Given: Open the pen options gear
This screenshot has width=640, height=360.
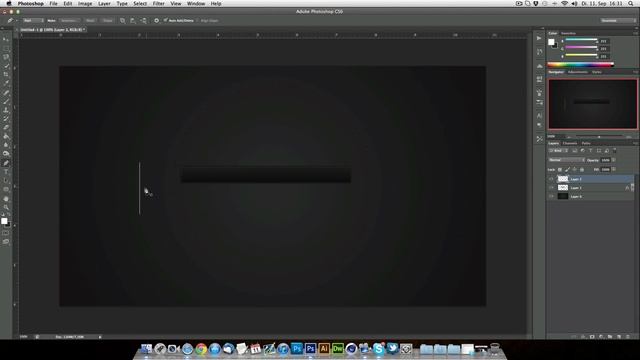Looking at the screenshot, I should [x=156, y=20].
